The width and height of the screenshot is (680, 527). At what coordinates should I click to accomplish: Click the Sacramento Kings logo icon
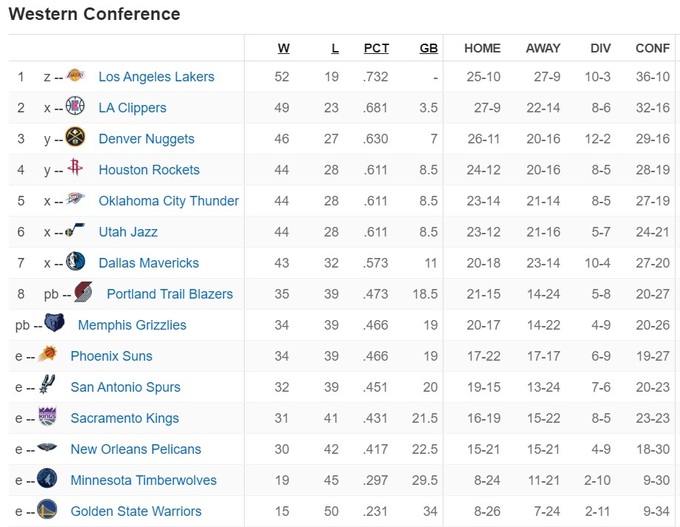47,417
